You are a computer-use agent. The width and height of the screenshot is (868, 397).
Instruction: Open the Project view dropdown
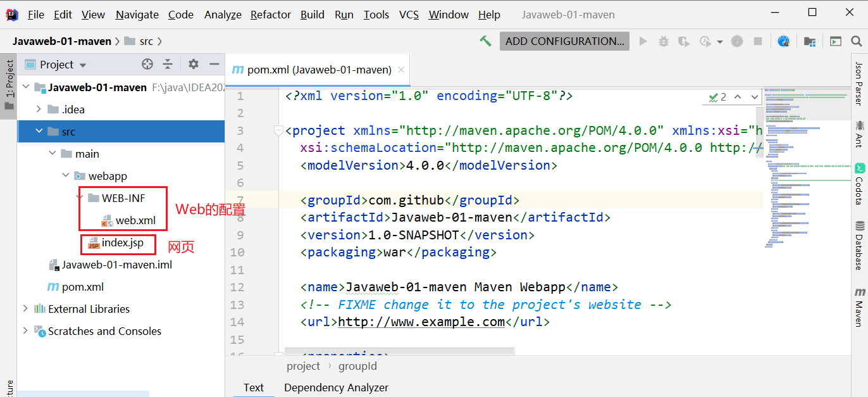[83, 65]
